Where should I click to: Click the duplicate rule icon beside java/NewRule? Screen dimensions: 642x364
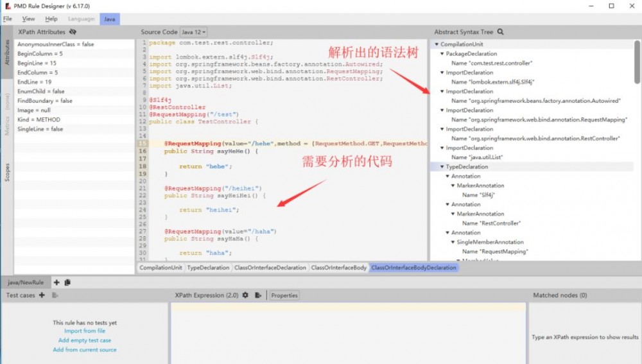click(67, 282)
